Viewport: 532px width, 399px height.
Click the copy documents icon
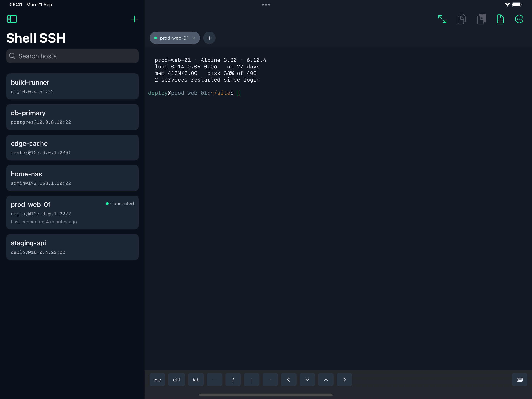pos(461,19)
